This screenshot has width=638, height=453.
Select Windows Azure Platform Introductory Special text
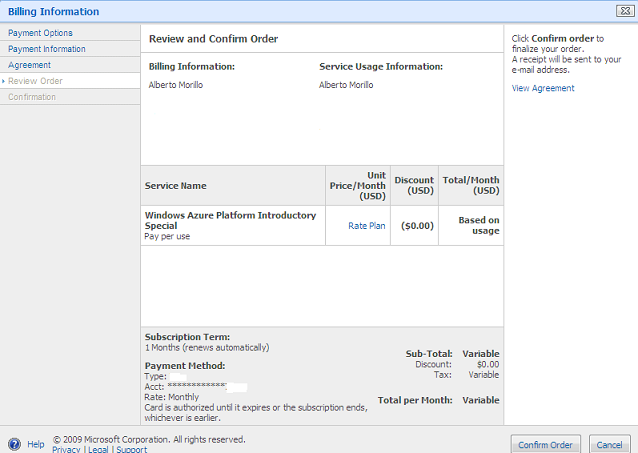click(x=230, y=221)
